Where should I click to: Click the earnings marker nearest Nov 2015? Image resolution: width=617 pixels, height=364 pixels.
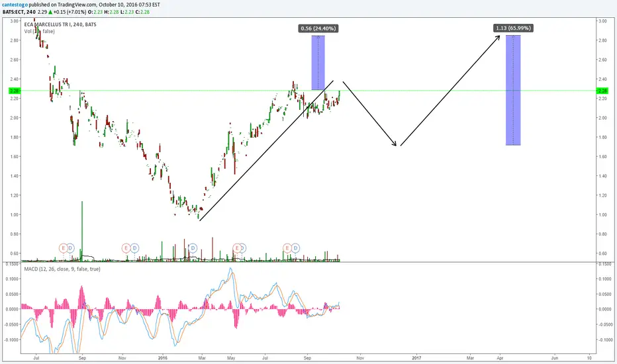click(126, 248)
